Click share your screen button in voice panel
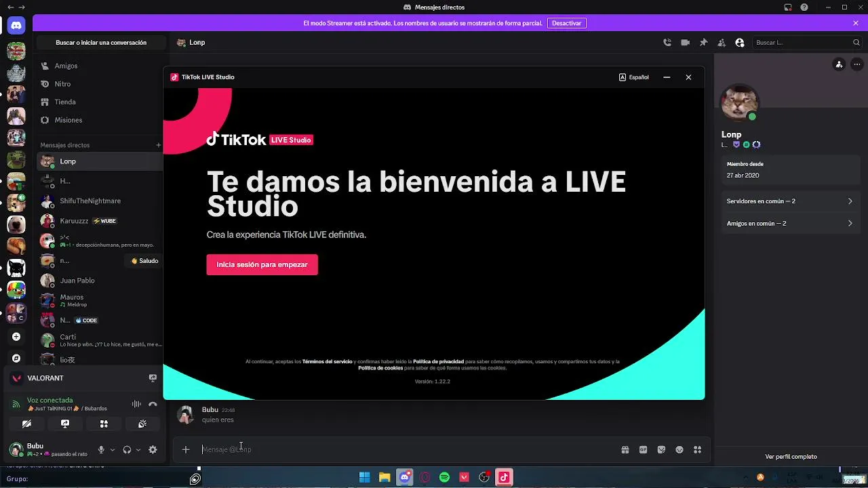Image resolution: width=868 pixels, height=488 pixels. pos(65,424)
